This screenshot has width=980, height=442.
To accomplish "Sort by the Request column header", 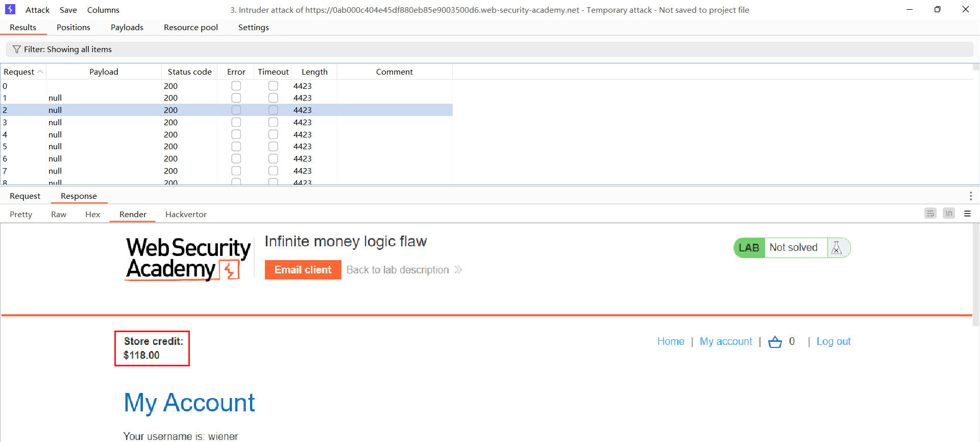I will 23,72.
